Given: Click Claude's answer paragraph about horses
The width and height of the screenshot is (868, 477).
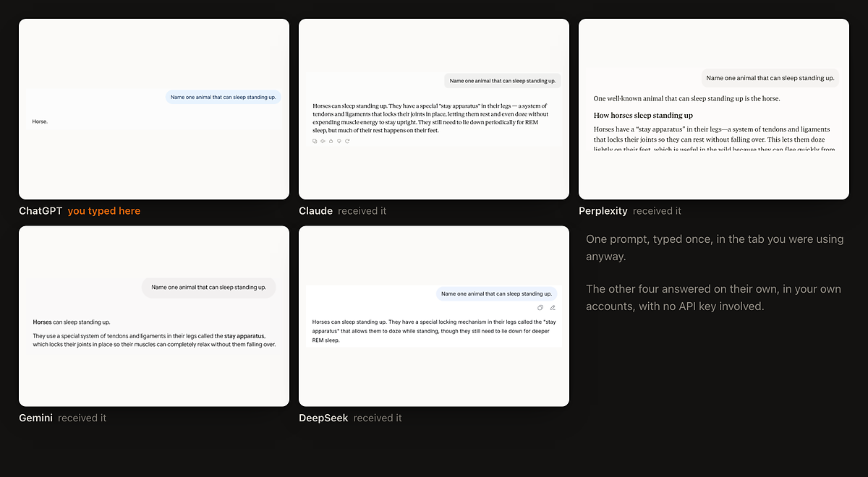Looking at the screenshot, I should pos(430,118).
